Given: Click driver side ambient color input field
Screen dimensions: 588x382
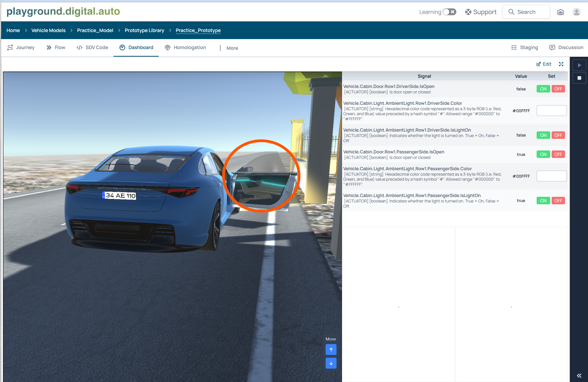Looking at the screenshot, I should pos(551,111).
